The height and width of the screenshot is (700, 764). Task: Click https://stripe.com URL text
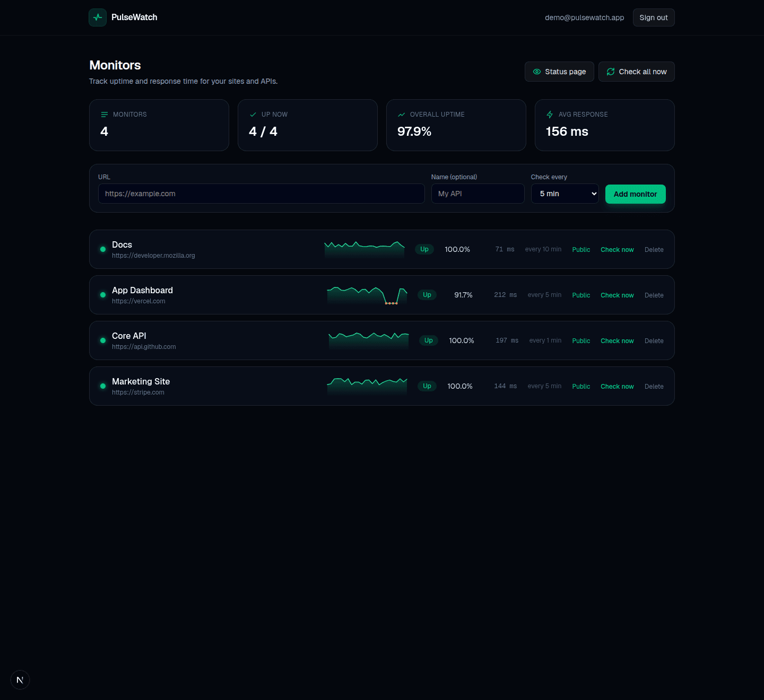tap(138, 392)
